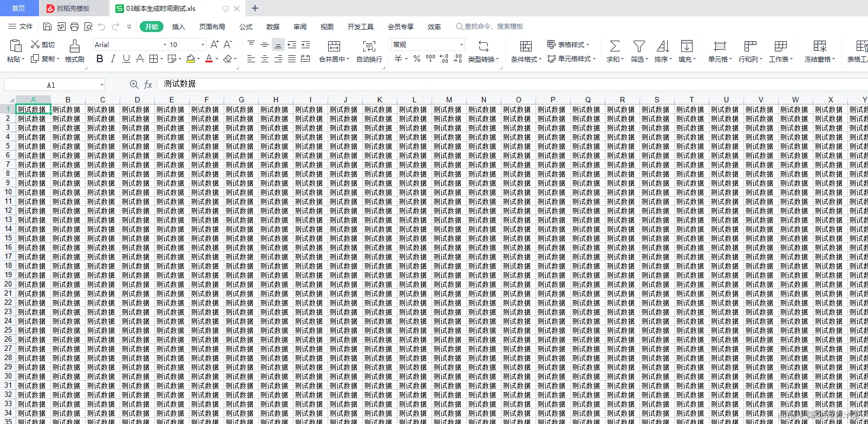Toggle bottom vertical alignment
The image size is (868, 424).
(278, 44)
